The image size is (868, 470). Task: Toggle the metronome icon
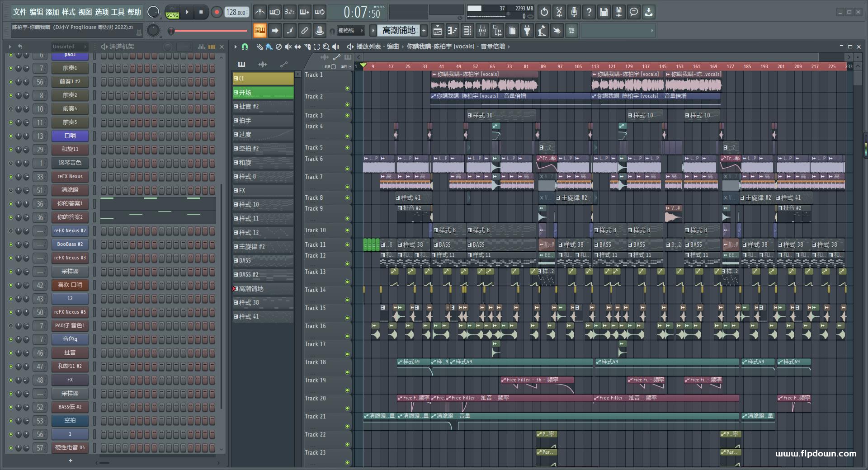(259, 12)
